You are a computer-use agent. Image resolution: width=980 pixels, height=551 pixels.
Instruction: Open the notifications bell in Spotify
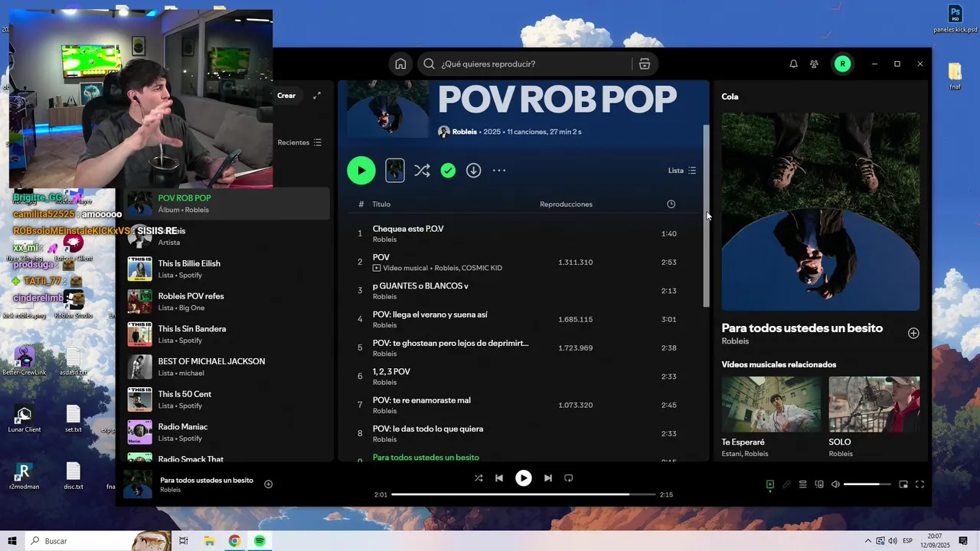793,64
